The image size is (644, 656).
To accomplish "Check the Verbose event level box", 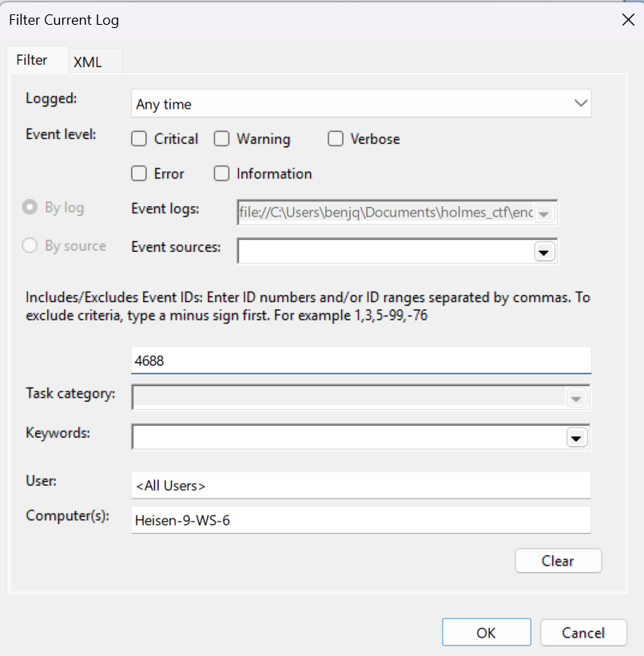I will click(x=336, y=139).
